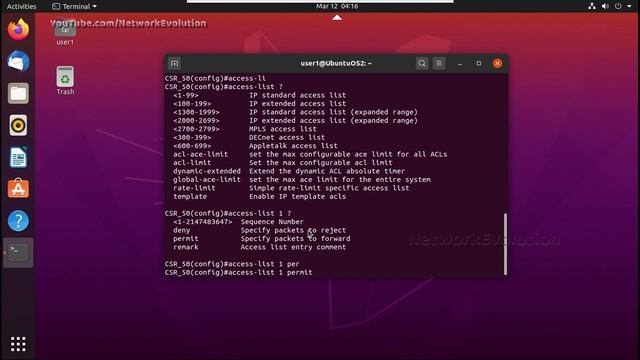This screenshot has height=360, width=640.
Task: Click the terminal title user1@UbuntuOS2
Action: tap(336, 63)
